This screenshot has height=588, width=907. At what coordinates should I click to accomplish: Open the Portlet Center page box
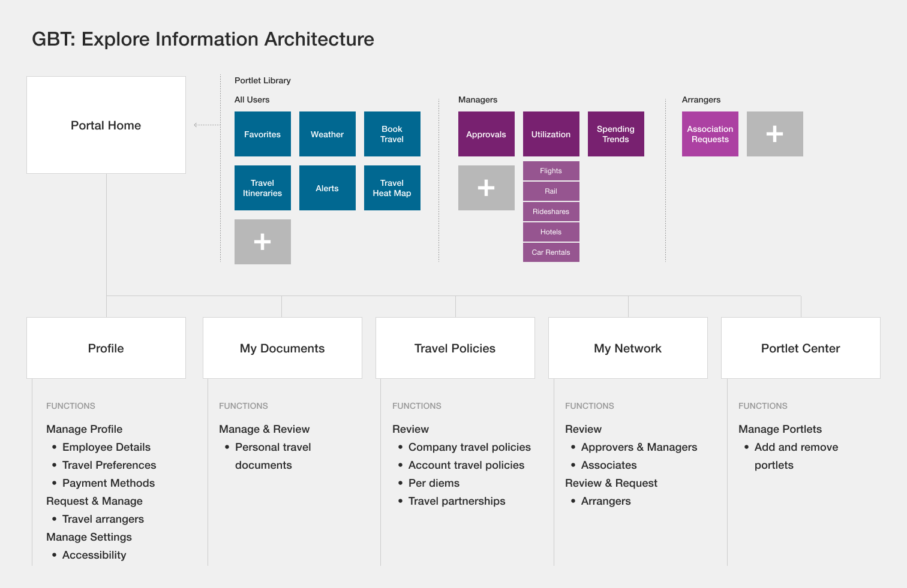coord(801,348)
